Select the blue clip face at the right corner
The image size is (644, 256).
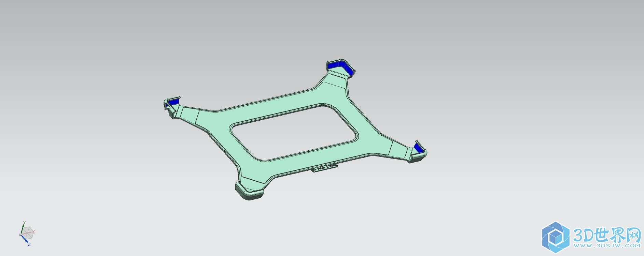[x=418, y=148]
